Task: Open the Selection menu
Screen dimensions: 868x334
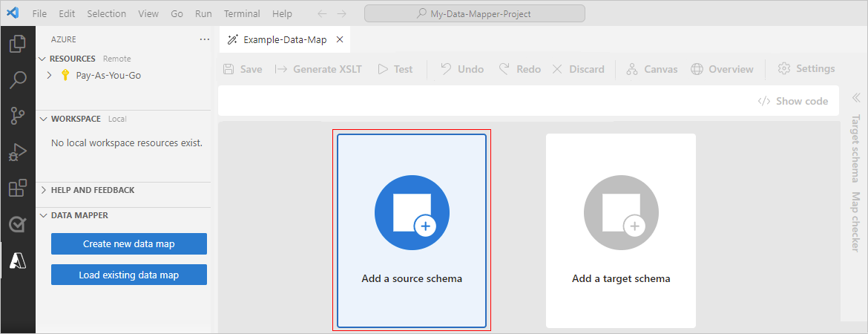Action: (106, 13)
